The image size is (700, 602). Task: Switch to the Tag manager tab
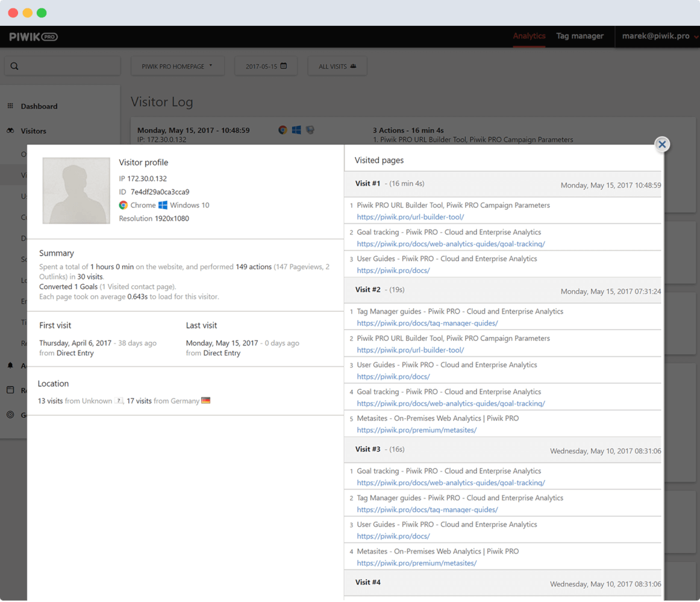pos(580,36)
